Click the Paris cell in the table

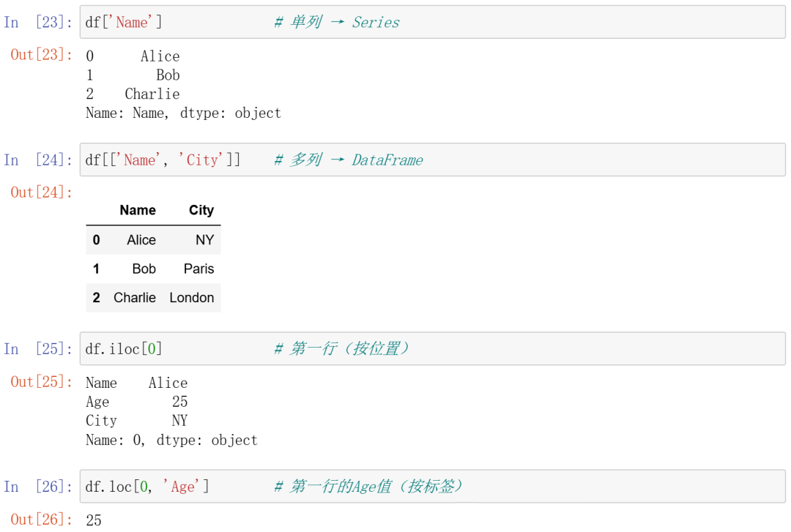point(199,269)
